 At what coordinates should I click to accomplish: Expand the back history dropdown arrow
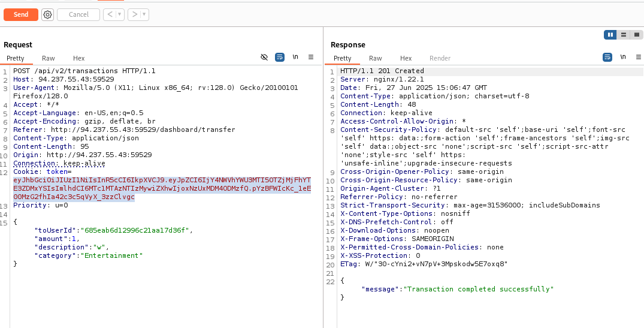click(119, 14)
